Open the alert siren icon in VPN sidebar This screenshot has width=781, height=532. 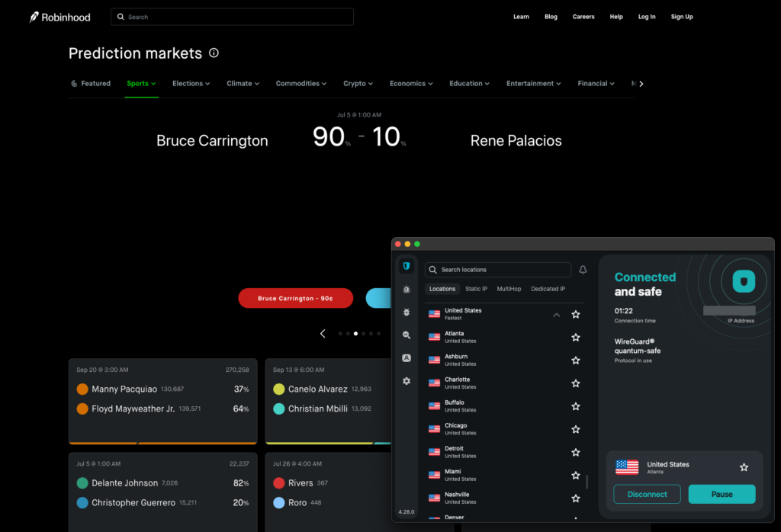(407, 289)
